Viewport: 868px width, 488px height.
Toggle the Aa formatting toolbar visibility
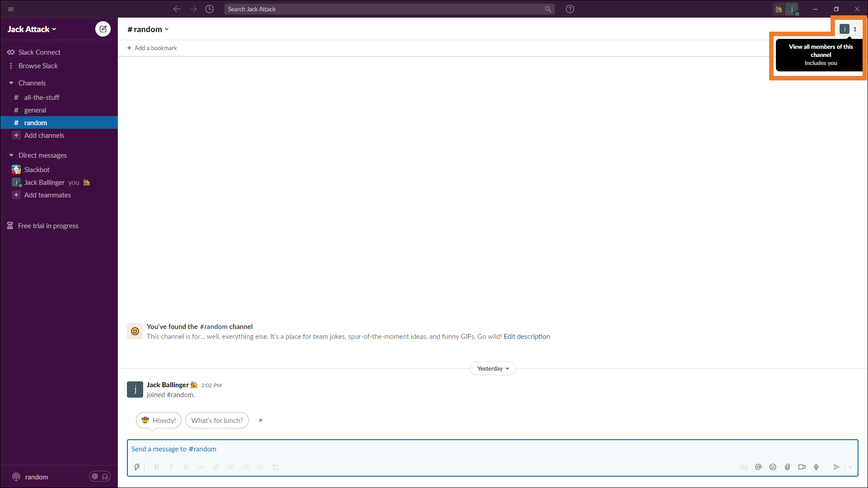744,467
